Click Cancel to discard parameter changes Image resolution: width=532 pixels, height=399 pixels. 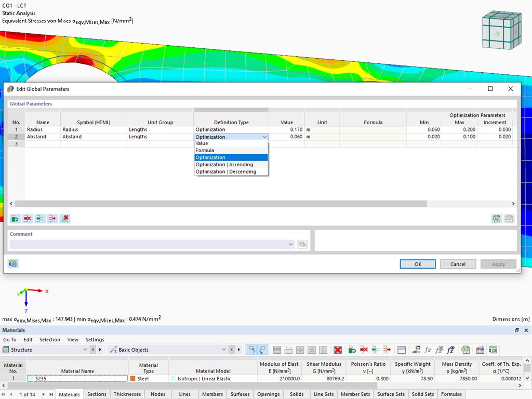(x=458, y=264)
